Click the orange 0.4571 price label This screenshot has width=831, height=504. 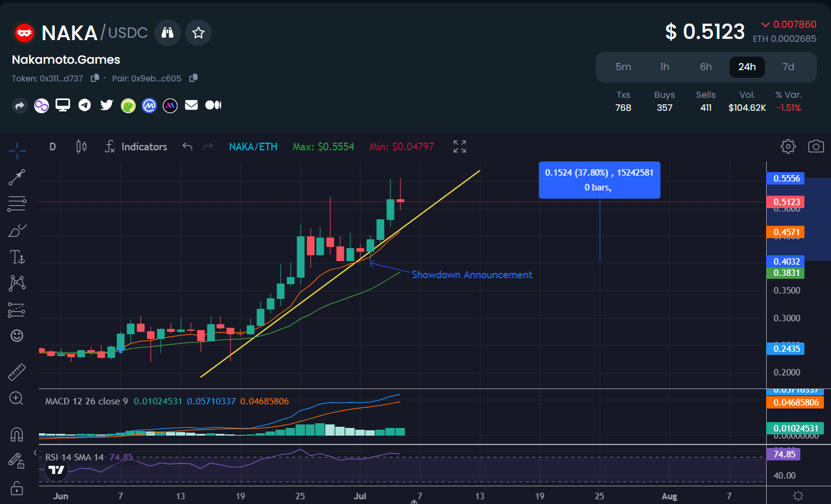[787, 232]
